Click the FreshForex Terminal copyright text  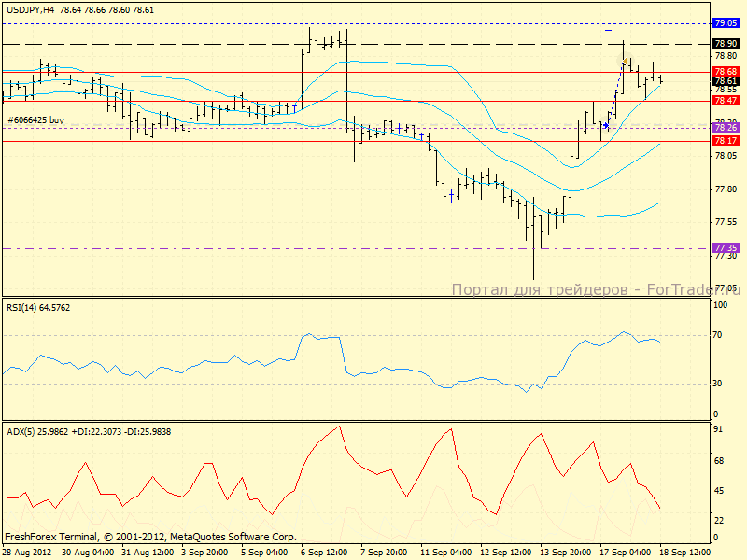coord(150,537)
